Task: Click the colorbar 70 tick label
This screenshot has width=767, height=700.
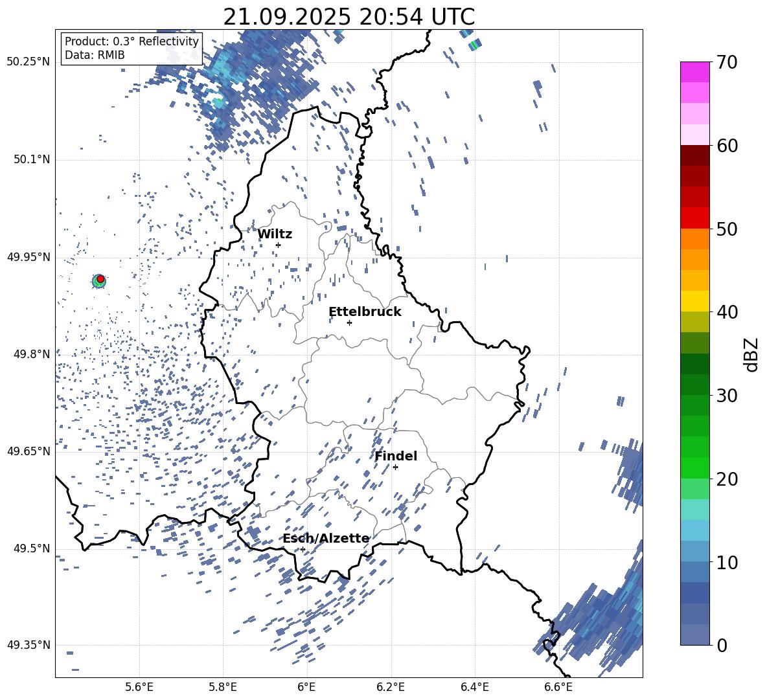Action: tap(727, 63)
